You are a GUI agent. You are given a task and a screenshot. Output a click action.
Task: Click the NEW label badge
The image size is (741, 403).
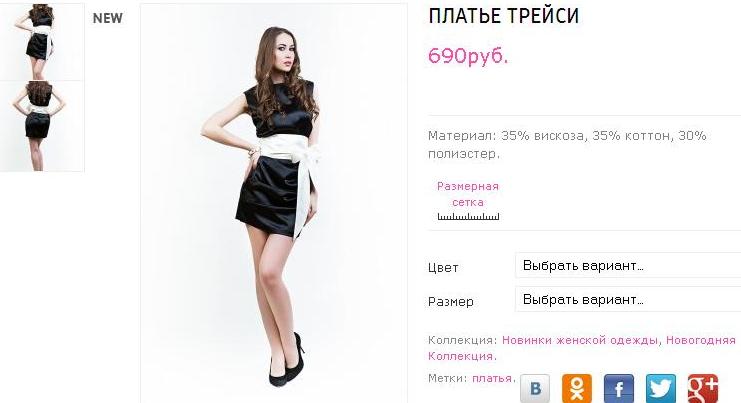[x=108, y=18]
